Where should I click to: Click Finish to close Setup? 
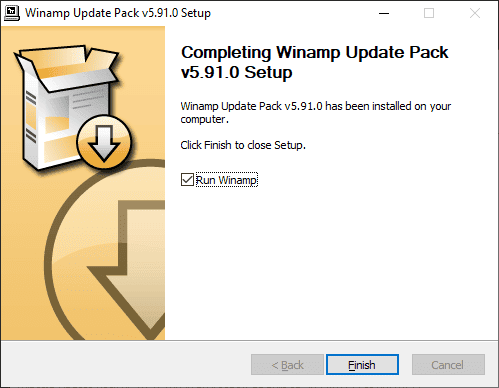[362, 365]
